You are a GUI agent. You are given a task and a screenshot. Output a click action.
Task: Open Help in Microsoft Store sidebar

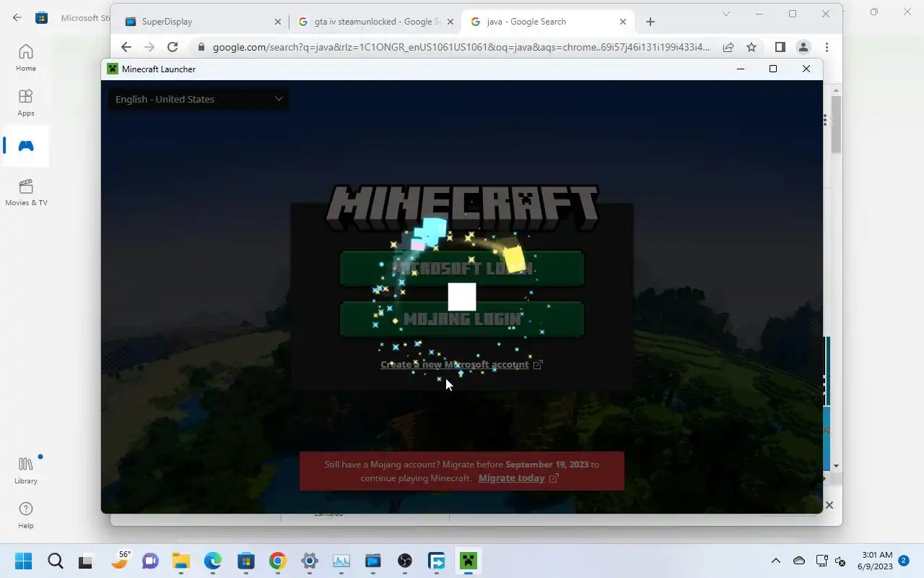coord(26,515)
